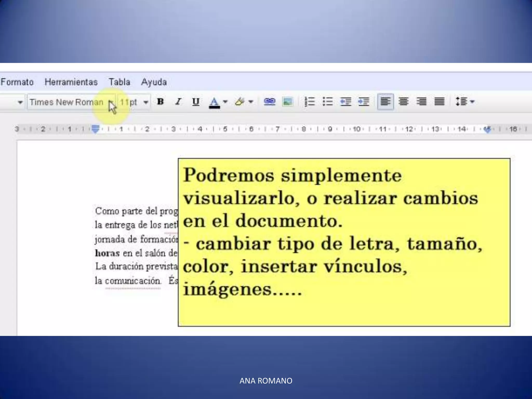
Task: Click the insert image icon
Action: (287, 102)
